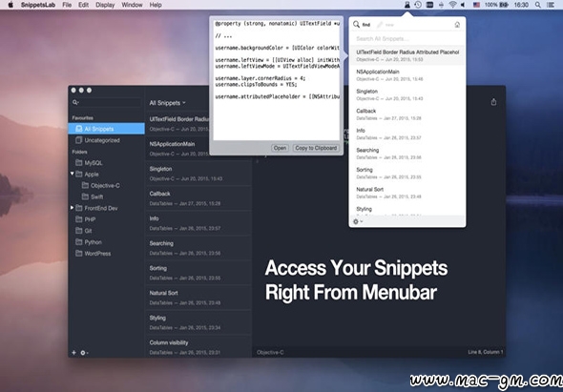This screenshot has width=563, height=392.
Task: Collapse the Apple folder
Action: [73, 174]
